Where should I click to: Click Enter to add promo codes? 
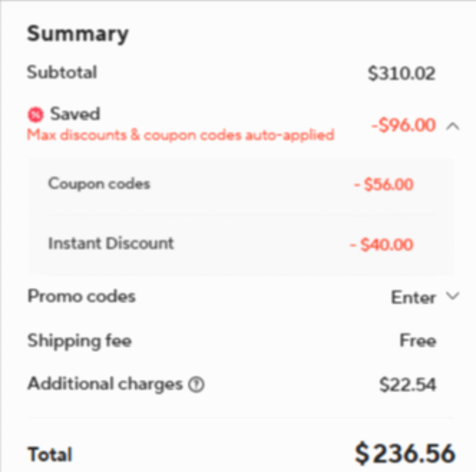tap(413, 297)
